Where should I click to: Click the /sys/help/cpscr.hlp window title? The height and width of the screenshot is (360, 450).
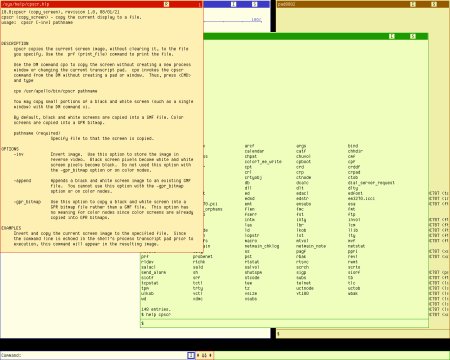tap(25, 4)
